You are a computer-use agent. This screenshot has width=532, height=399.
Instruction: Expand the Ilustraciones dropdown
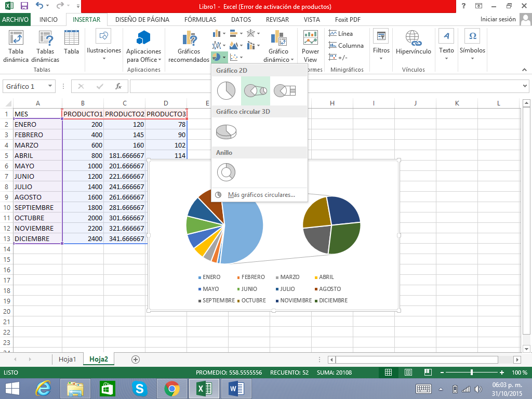pos(104,58)
